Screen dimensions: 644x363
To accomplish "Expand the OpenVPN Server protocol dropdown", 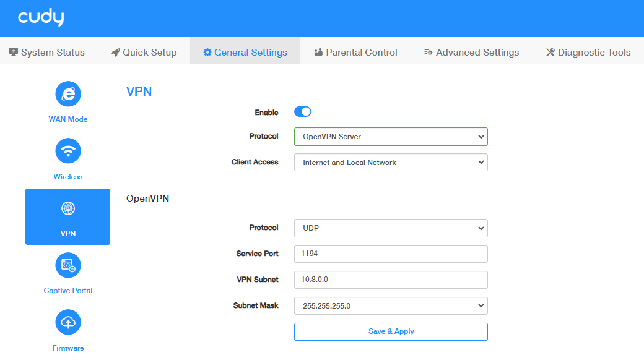I will pyautogui.click(x=391, y=137).
